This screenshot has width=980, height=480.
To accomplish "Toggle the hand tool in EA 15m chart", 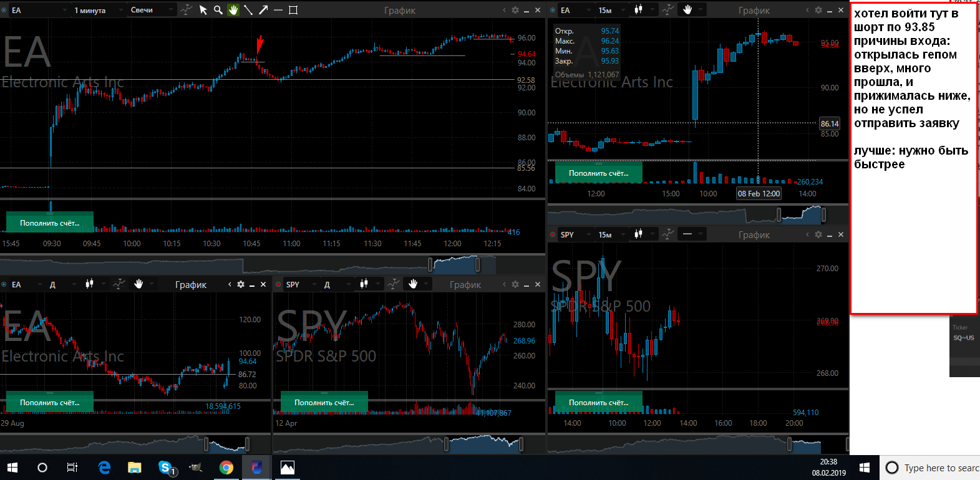I will tap(687, 10).
